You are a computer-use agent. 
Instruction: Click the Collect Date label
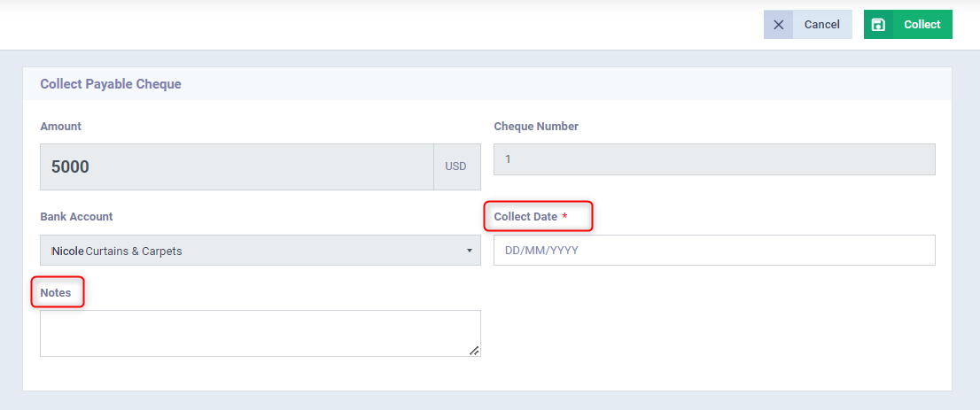point(525,216)
